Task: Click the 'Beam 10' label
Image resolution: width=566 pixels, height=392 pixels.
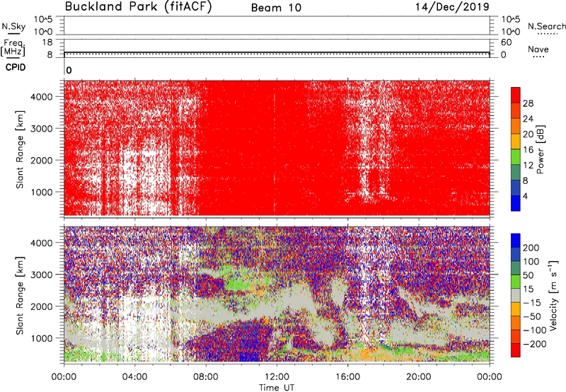Action: (276, 8)
